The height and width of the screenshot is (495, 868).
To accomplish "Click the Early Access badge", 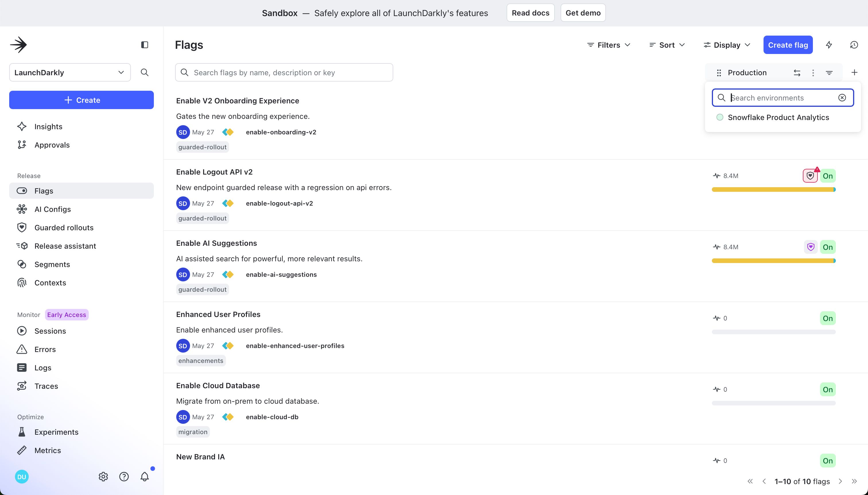I will 67,315.
